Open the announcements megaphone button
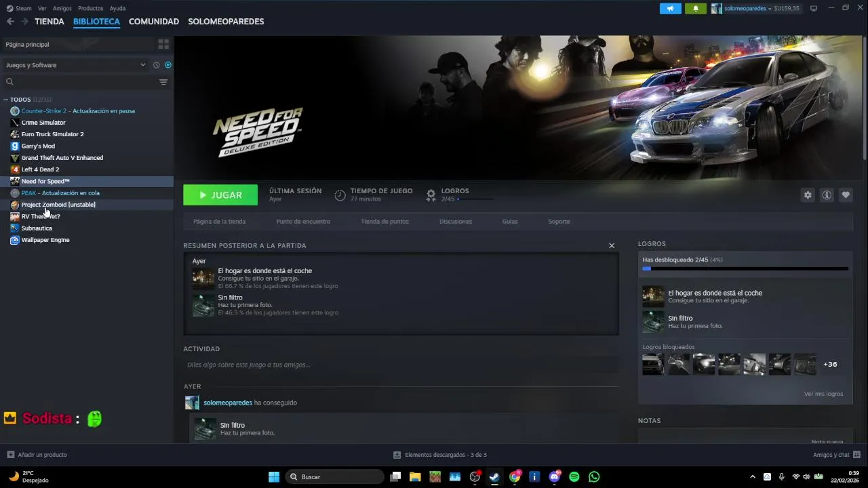Viewport: 868px width, 488px height. (x=670, y=8)
